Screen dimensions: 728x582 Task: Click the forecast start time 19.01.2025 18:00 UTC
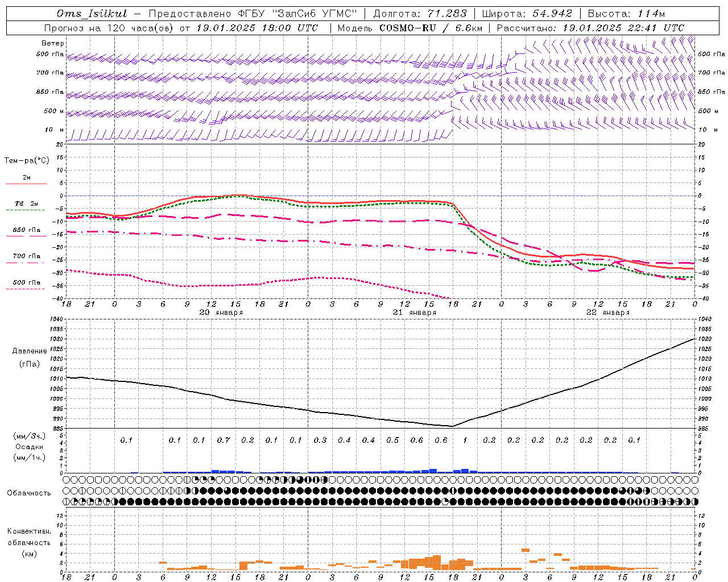point(257,28)
